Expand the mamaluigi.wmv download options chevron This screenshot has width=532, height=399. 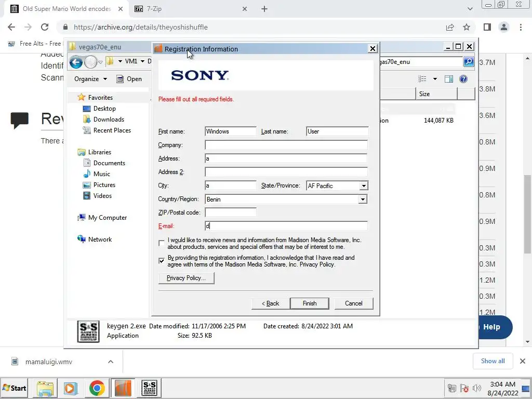tap(111, 362)
